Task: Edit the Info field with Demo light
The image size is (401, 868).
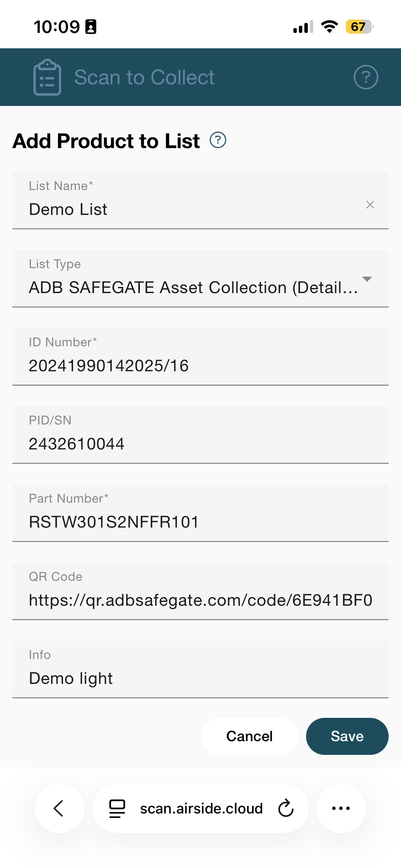Action: click(x=200, y=678)
